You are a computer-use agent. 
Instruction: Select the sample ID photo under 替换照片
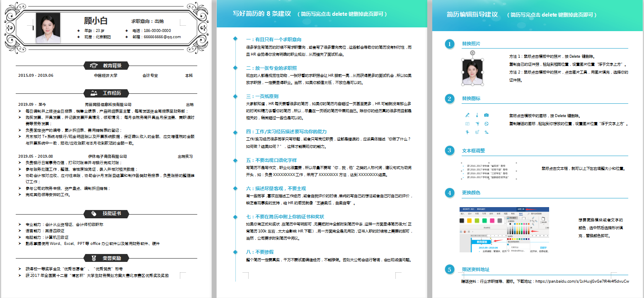click(x=472, y=72)
